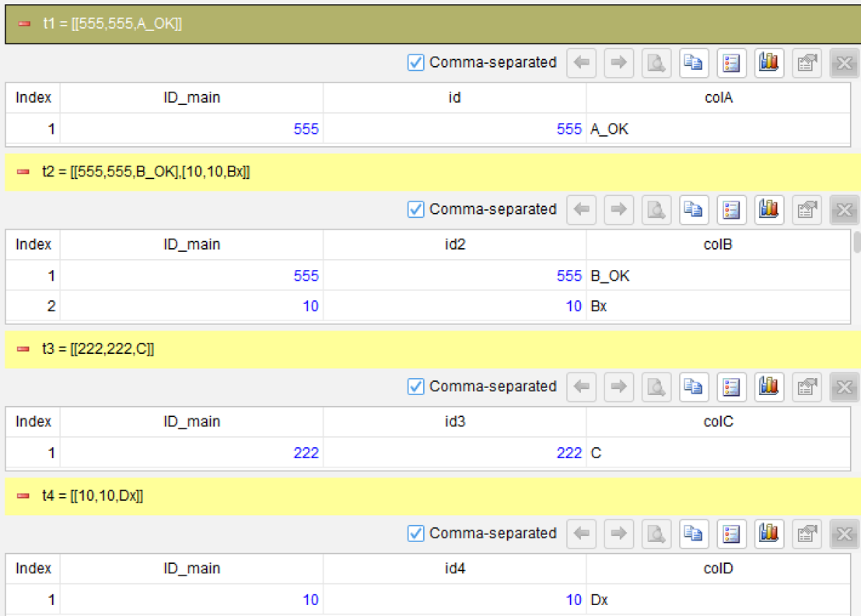Close the t2 table view with X

click(x=844, y=209)
